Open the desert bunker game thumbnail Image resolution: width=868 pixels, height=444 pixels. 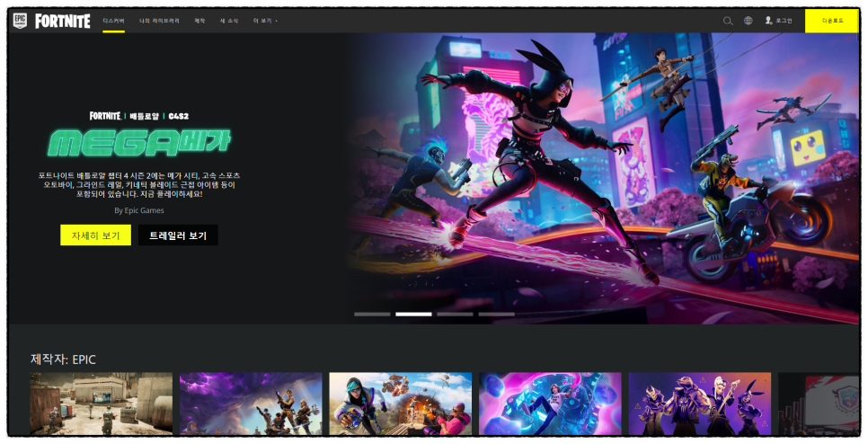point(102,404)
